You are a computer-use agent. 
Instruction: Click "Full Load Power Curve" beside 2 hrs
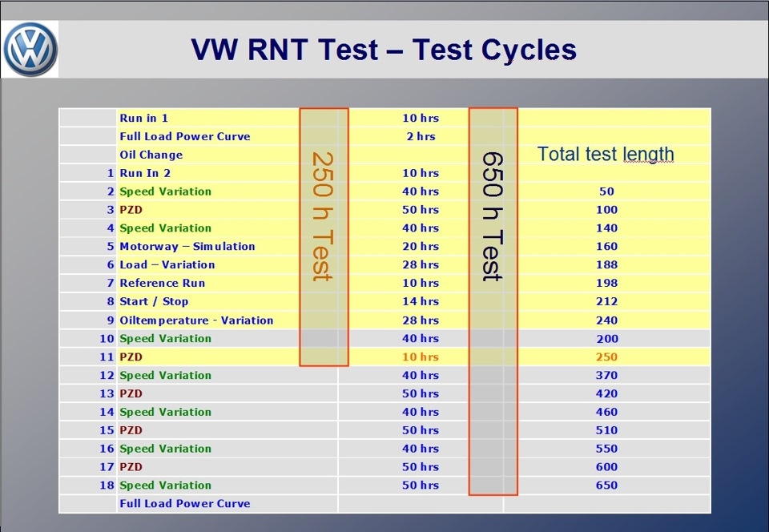point(185,136)
